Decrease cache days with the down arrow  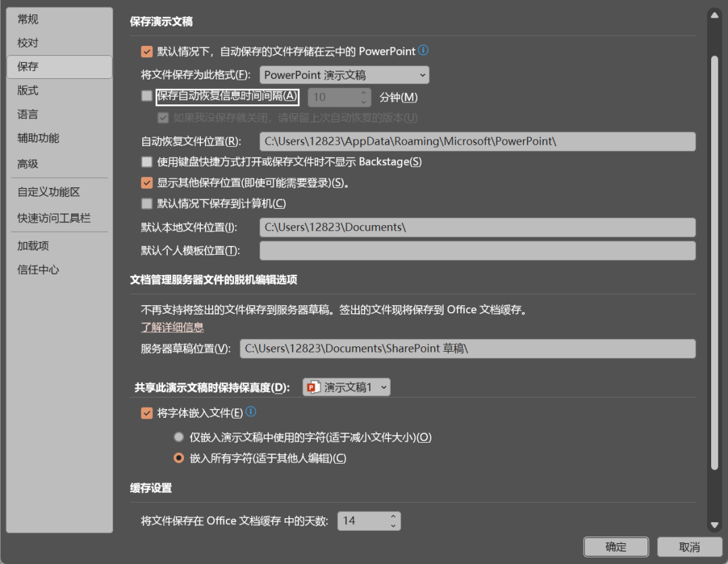tap(393, 526)
